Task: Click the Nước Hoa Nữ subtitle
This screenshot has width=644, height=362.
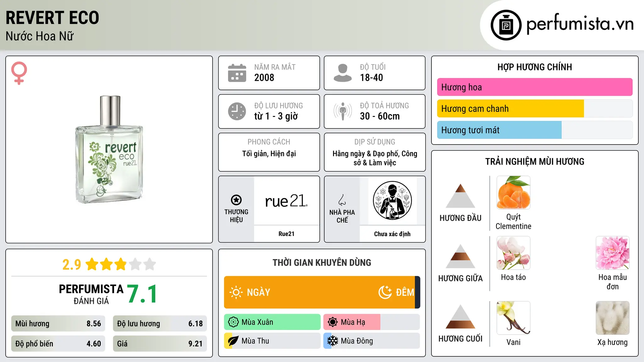Action: pos(40,36)
